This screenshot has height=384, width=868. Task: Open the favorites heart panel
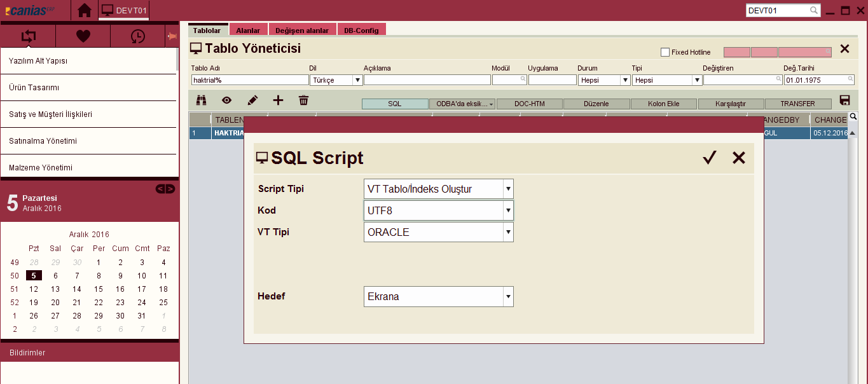coord(83,36)
